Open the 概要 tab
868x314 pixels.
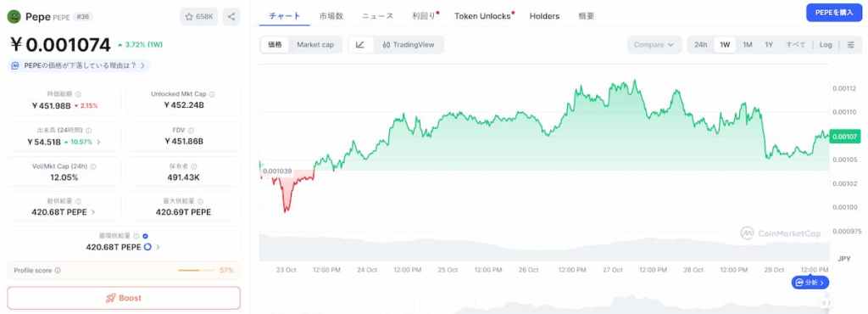point(587,16)
